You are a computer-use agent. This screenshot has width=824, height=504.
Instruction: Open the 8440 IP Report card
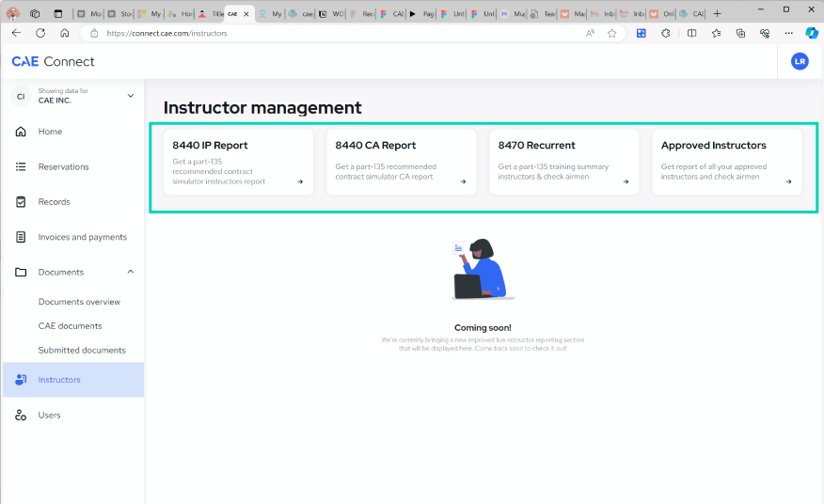[239, 162]
